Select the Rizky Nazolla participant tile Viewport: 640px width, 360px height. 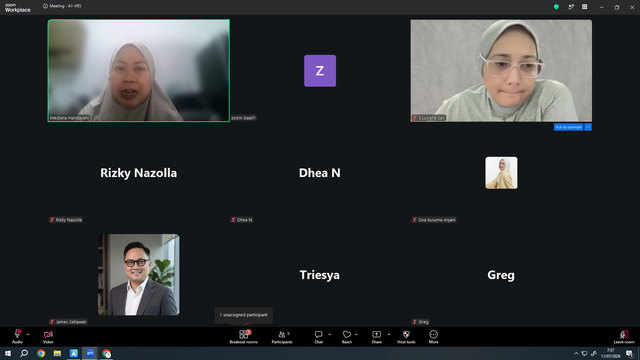(x=139, y=173)
